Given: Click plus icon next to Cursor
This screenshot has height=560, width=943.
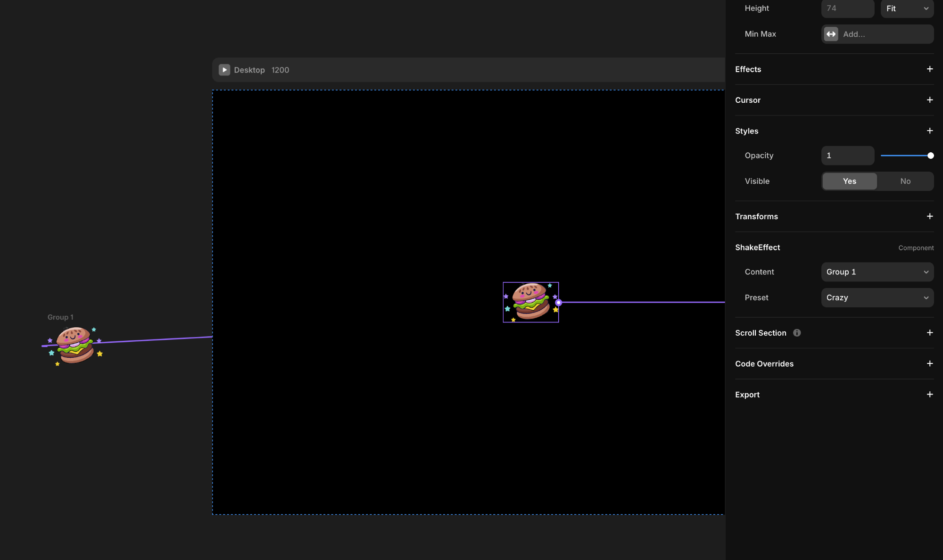Looking at the screenshot, I should point(929,100).
